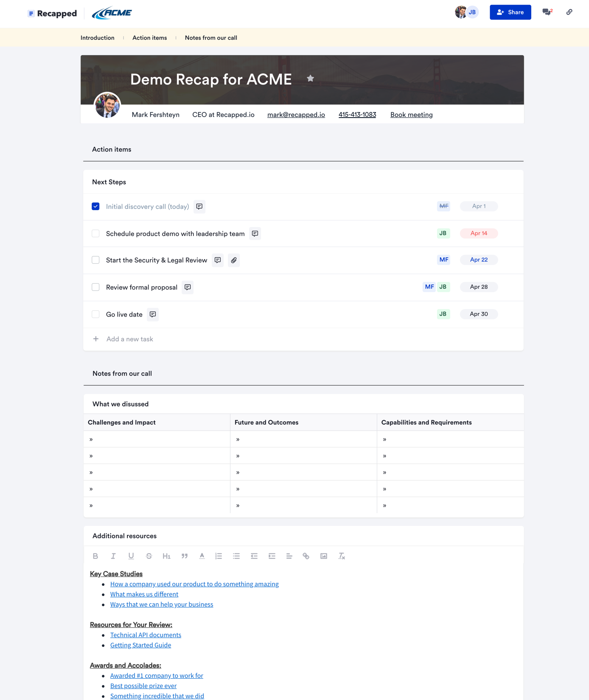The height and width of the screenshot is (700, 589).
Task: Open the text color picker
Action: tap(202, 556)
